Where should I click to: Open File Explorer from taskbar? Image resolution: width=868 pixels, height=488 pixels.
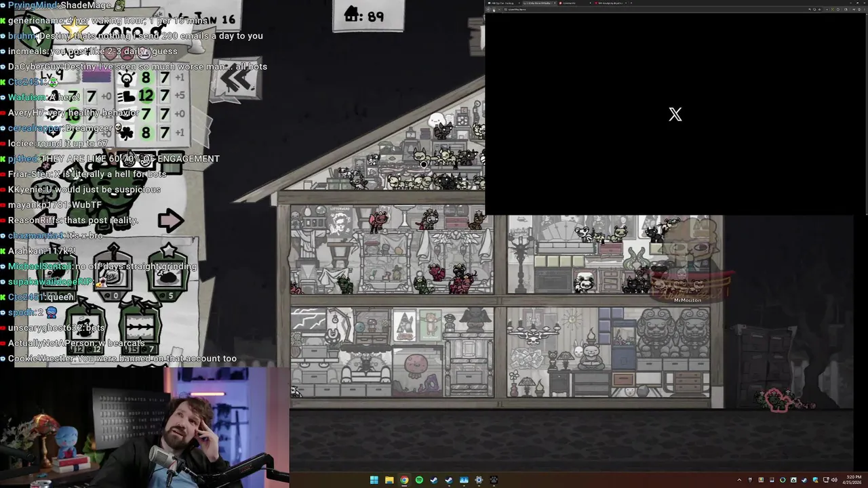pos(389,481)
